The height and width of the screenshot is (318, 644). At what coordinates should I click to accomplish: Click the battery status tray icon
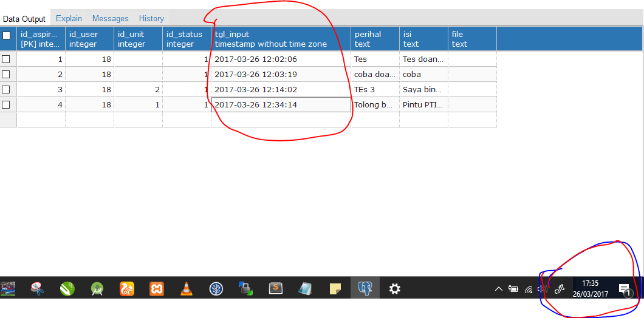coord(513,289)
